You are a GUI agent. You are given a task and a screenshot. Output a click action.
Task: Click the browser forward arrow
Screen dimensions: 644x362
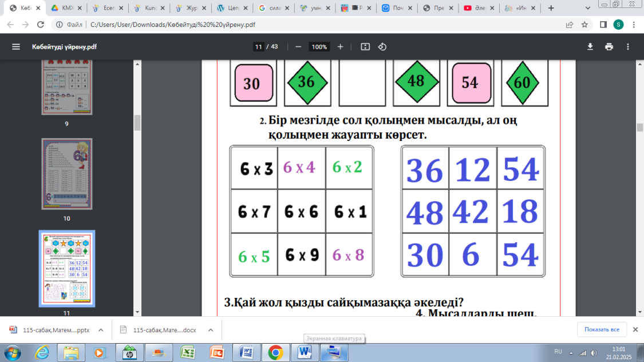[25, 25]
